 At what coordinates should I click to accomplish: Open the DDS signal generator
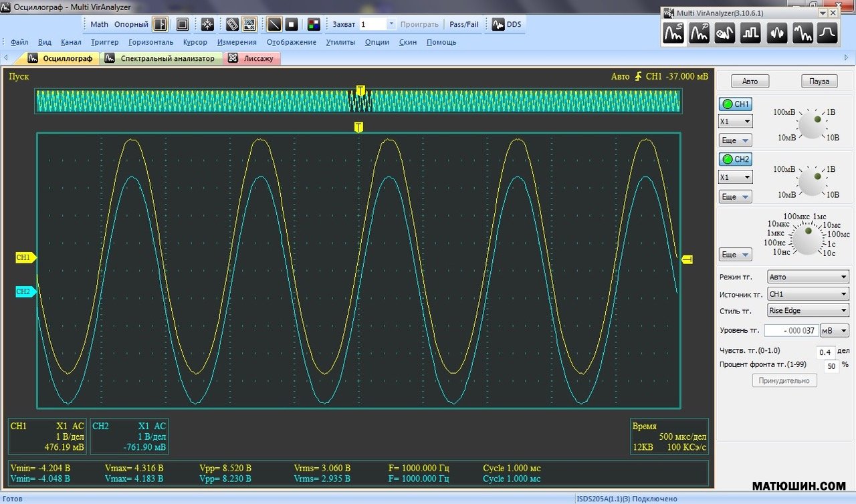506,25
